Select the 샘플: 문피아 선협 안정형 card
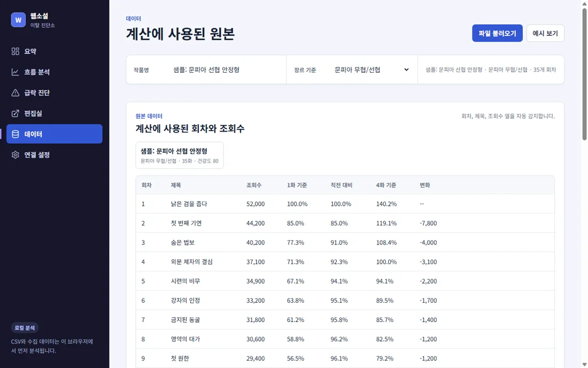 179,155
